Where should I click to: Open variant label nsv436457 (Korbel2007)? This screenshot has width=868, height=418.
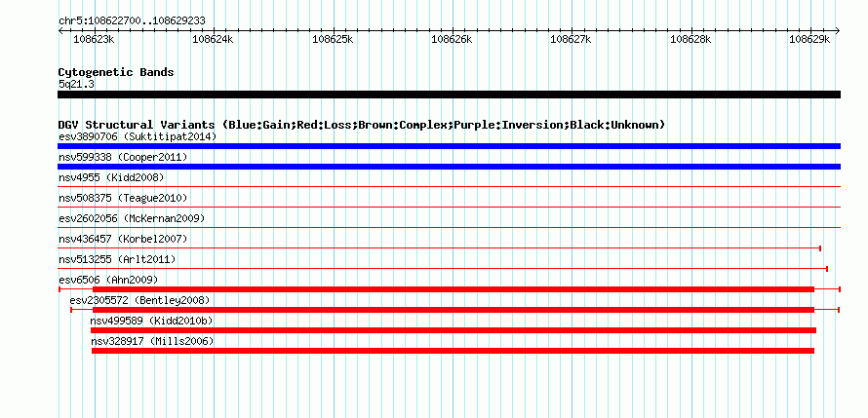(123, 239)
